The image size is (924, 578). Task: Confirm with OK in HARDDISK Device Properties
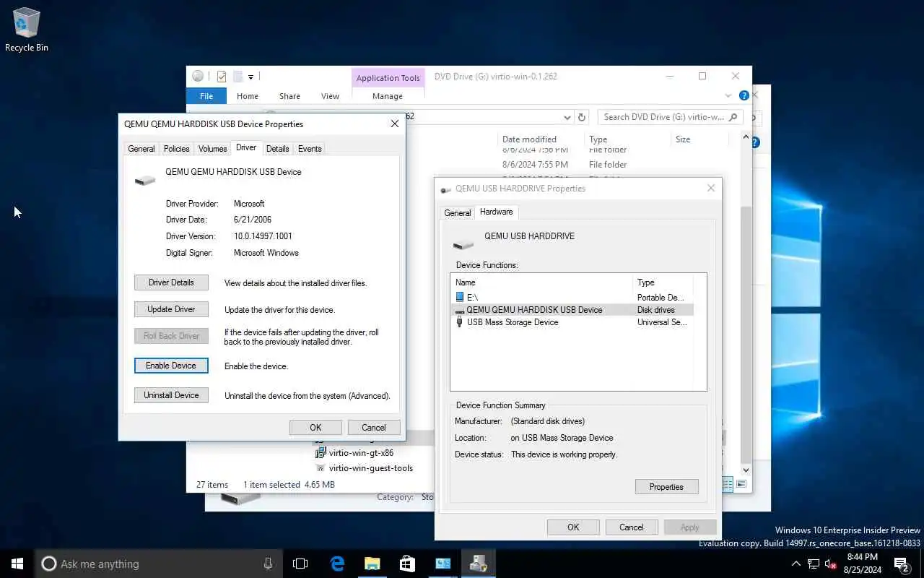coord(315,427)
